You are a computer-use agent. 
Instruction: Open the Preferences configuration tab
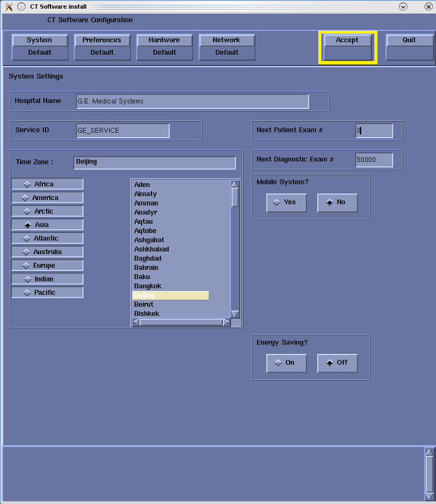102,40
